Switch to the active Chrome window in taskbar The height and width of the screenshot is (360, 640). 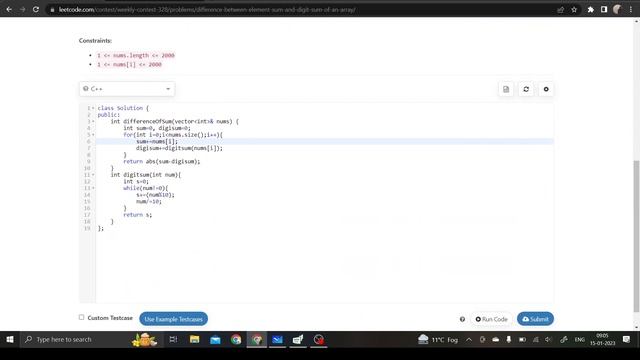pos(257,339)
